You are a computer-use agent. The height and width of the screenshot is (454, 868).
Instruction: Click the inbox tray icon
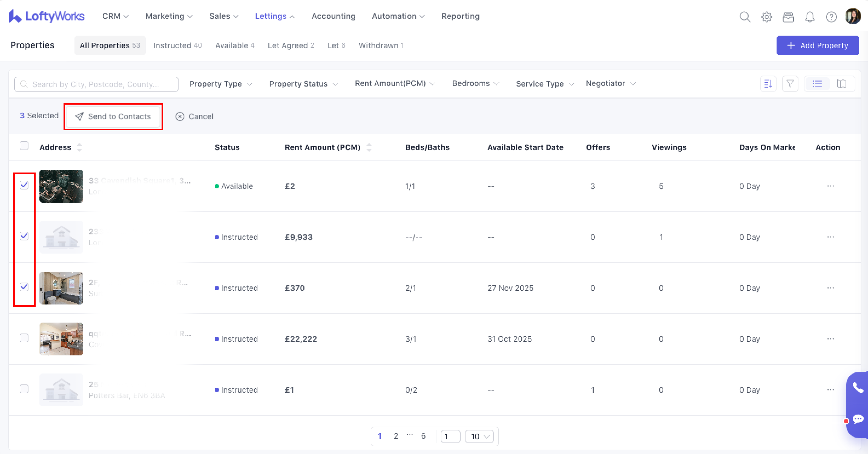point(788,16)
